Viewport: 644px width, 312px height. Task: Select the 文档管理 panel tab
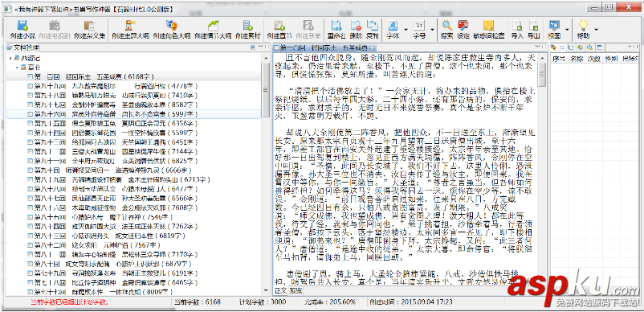[23, 47]
